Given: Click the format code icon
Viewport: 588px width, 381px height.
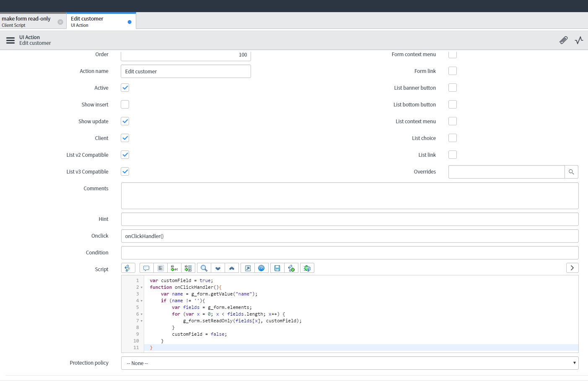Looking at the screenshot, I should pos(161,268).
